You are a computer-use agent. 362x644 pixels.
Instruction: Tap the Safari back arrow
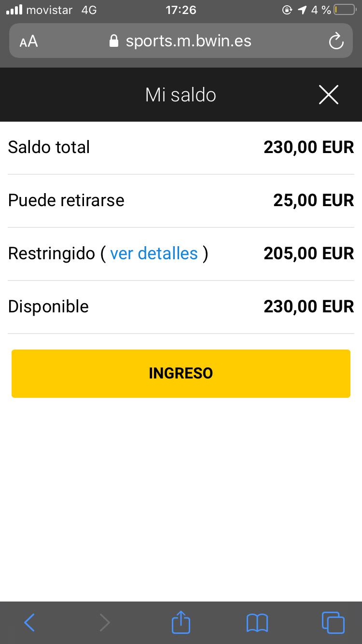[29, 622]
